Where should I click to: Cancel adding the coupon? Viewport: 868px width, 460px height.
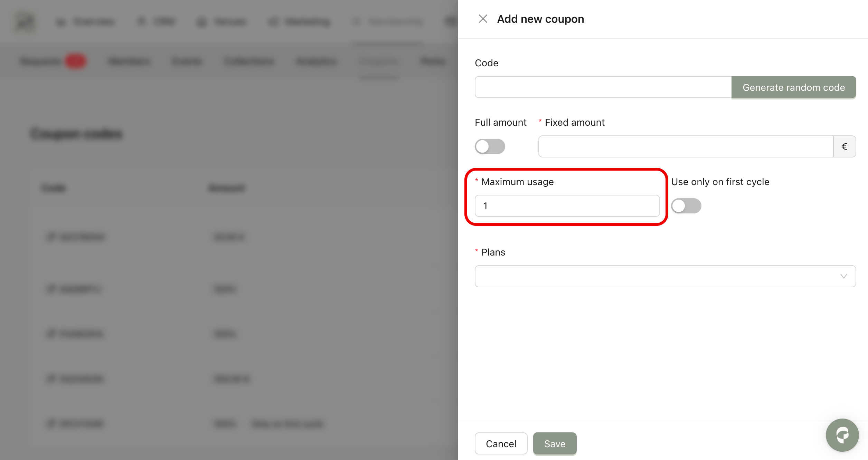pos(501,444)
